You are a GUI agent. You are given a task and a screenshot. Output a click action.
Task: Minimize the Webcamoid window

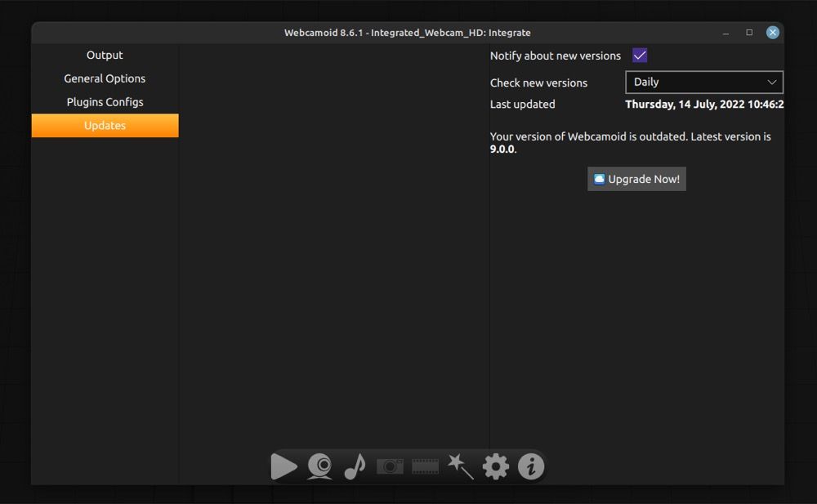click(x=725, y=33)
